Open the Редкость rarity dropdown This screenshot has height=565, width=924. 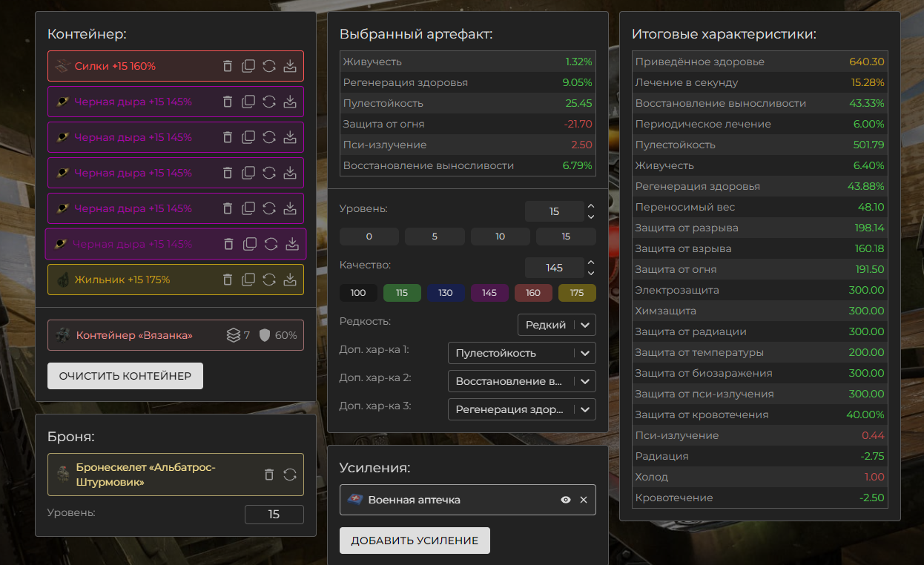click(x=556, y=325)
